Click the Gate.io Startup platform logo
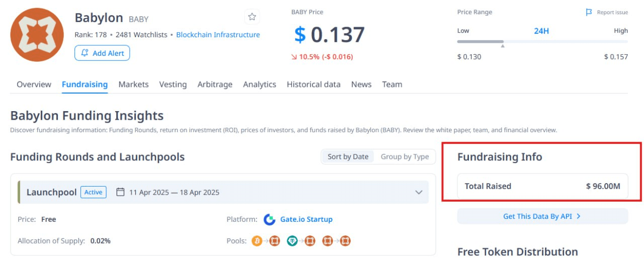This screenshot has height=258, width=644. pos(270,219)
